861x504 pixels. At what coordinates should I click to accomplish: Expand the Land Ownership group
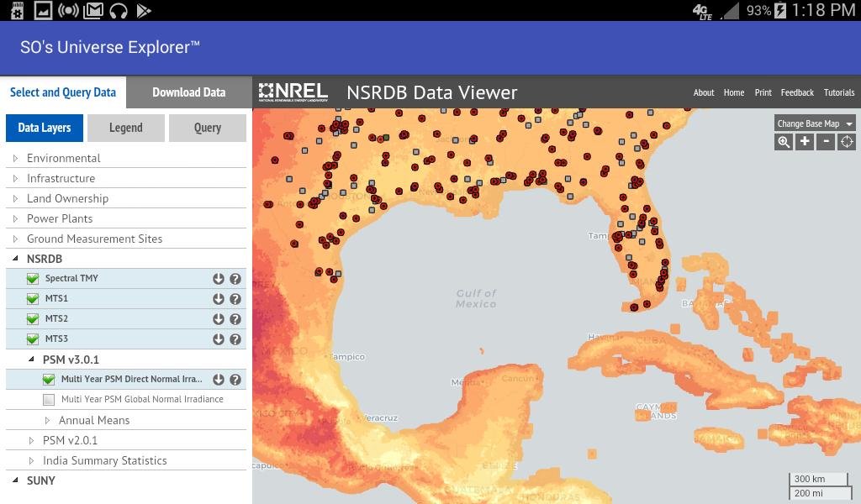15,198
